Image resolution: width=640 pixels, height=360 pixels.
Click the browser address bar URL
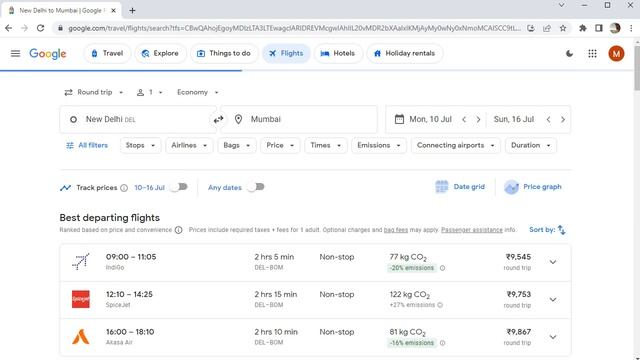click(294, 28)
